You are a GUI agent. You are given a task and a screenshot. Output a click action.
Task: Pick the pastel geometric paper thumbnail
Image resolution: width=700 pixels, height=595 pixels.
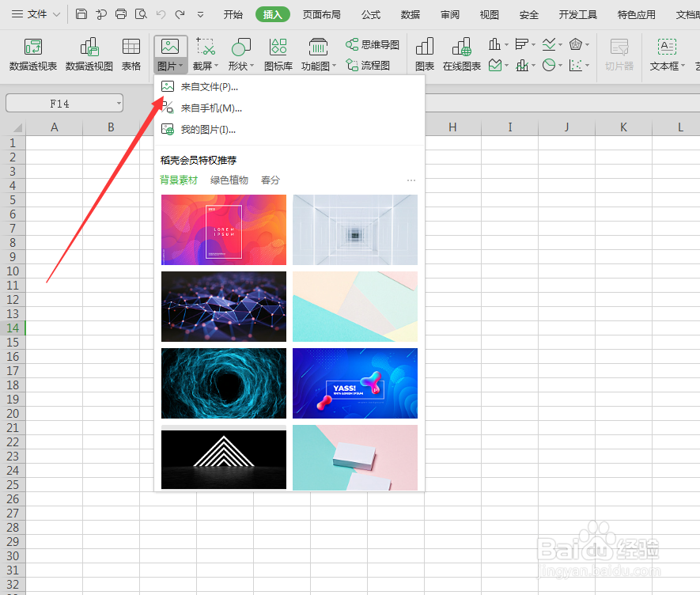355,306
